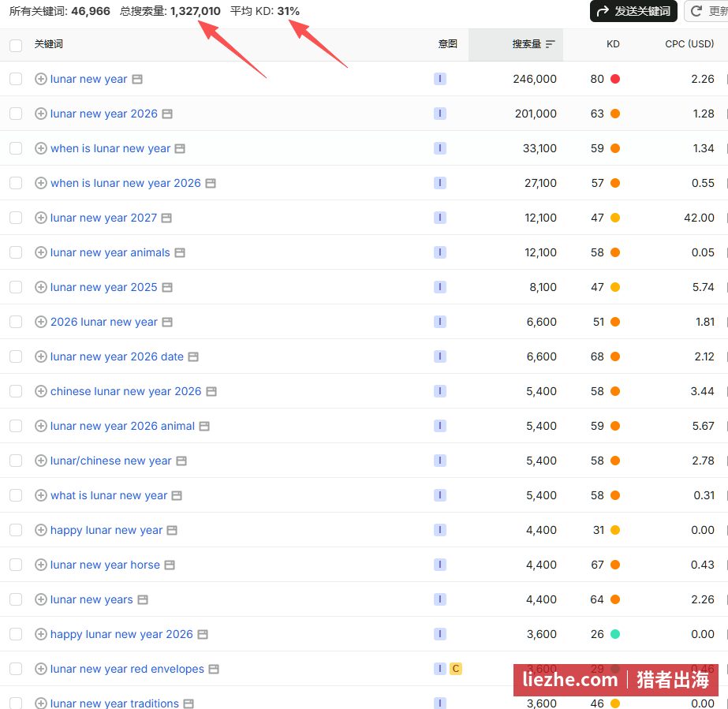Viewport: 728px width, 709px height.
Task: Check the box for 'lunar new year'
Action: tap(16, 79)
